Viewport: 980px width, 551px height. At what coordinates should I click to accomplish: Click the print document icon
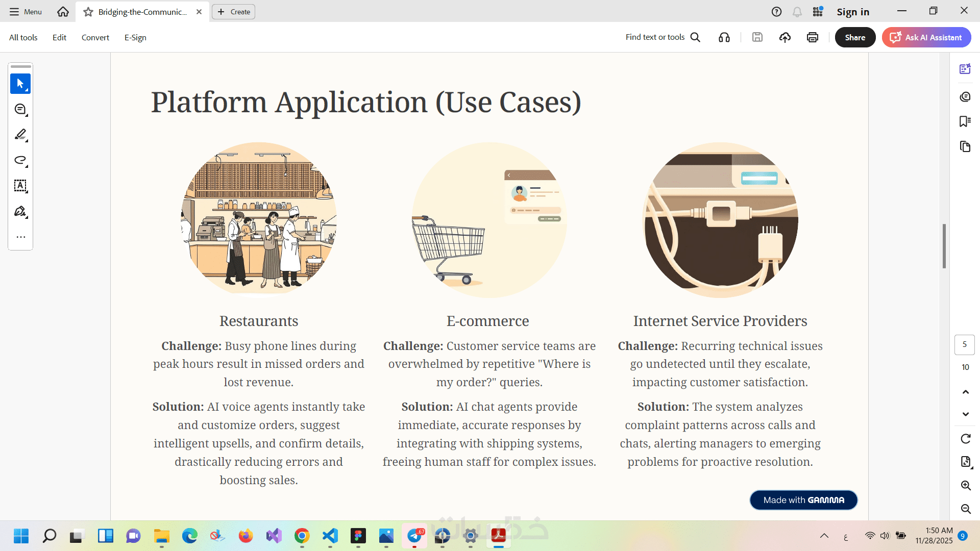(x=813, y=37)
